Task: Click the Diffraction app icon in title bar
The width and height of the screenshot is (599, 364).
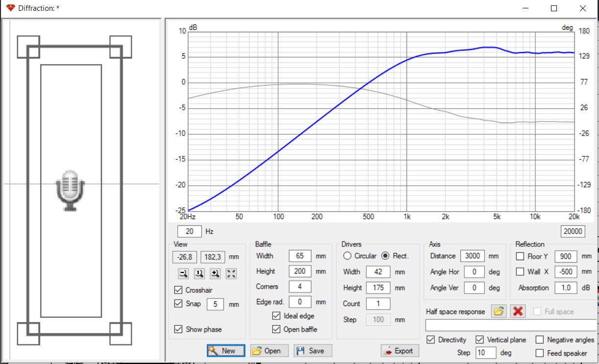Action: [x=11, y=8]
